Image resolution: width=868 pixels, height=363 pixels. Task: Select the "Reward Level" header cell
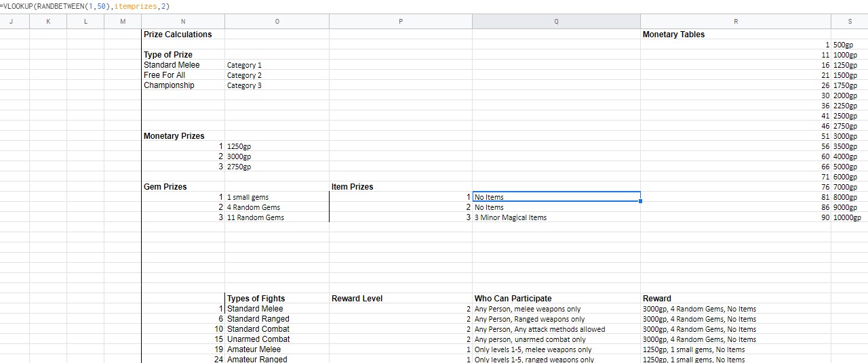tap(357, 299)
